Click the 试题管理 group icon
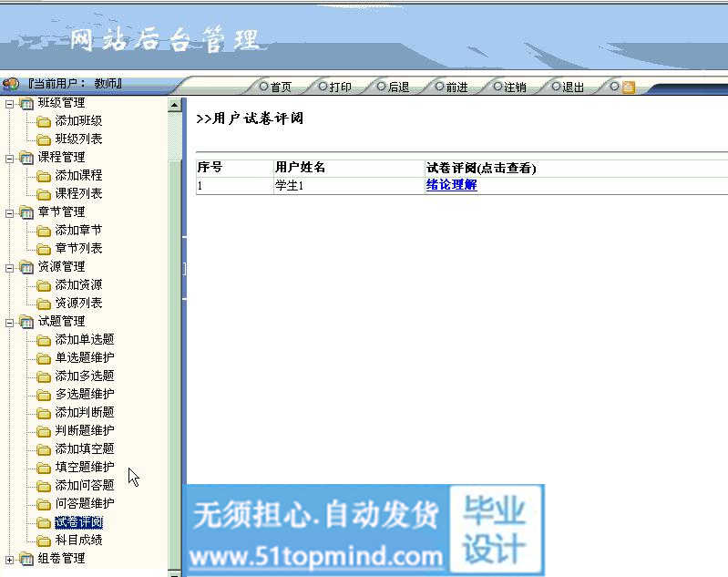 (x=26, y=322)
